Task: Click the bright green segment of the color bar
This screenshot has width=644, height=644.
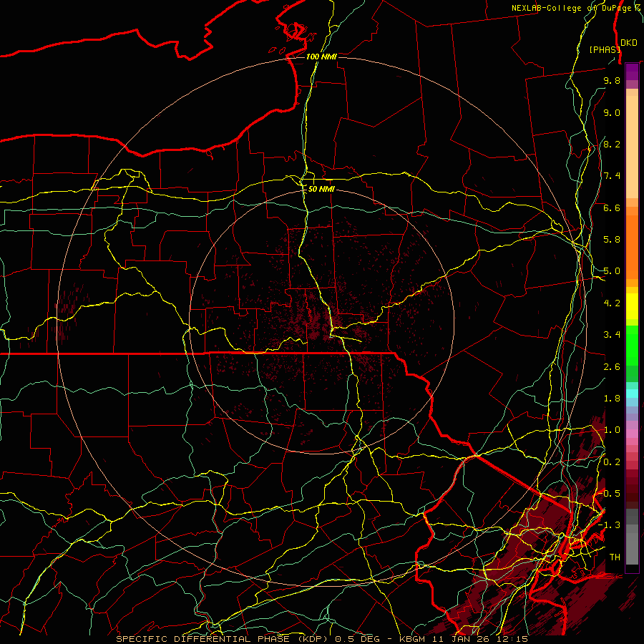Action: (632, 345)
